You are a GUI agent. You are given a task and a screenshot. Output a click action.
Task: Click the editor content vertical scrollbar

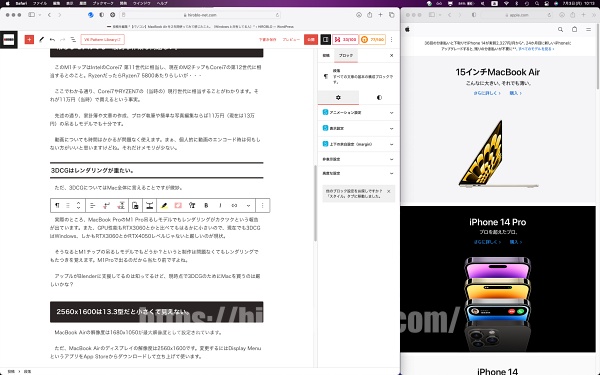click(315, 203)
